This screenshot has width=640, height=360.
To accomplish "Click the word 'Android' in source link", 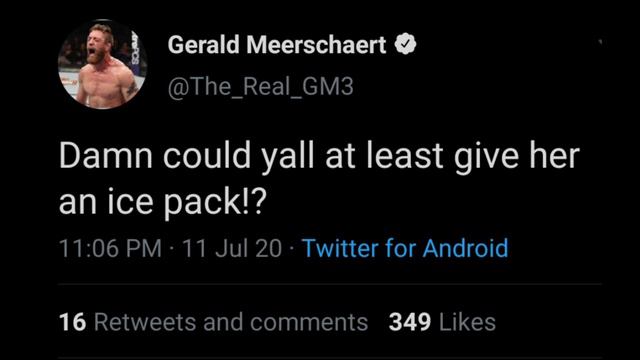I will pyautogui.click(x=465, y=248).
